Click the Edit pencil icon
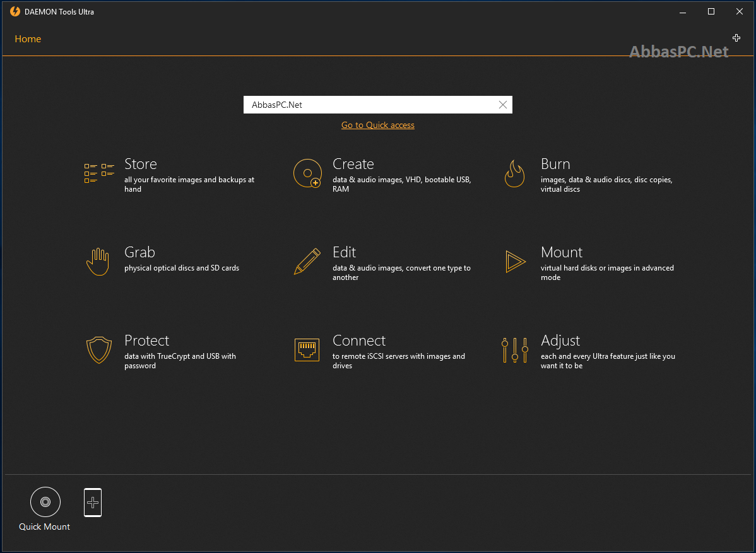Screen dimensions: 756x553 pos(307,262)
